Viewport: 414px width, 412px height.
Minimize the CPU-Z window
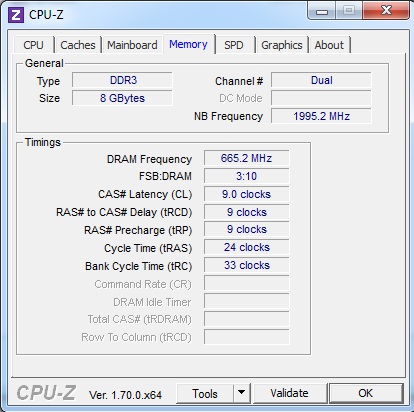pos(322,11)
